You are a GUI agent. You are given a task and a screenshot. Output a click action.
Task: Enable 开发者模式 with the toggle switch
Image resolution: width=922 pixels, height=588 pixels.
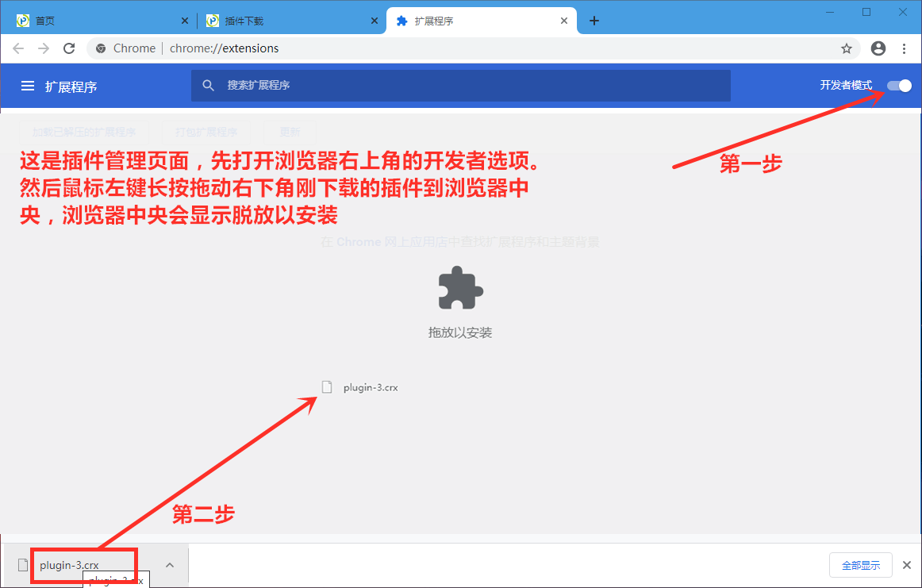[x=899, y=86]
